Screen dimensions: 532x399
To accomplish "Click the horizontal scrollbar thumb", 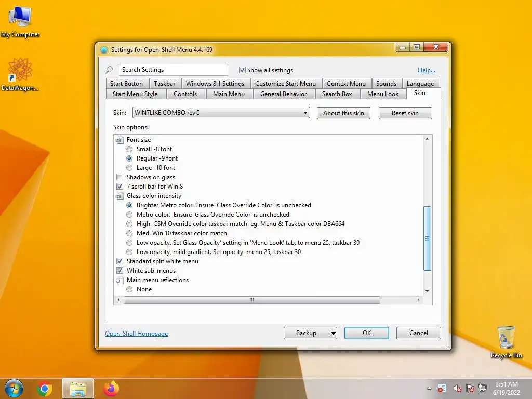I will point(252,300).
